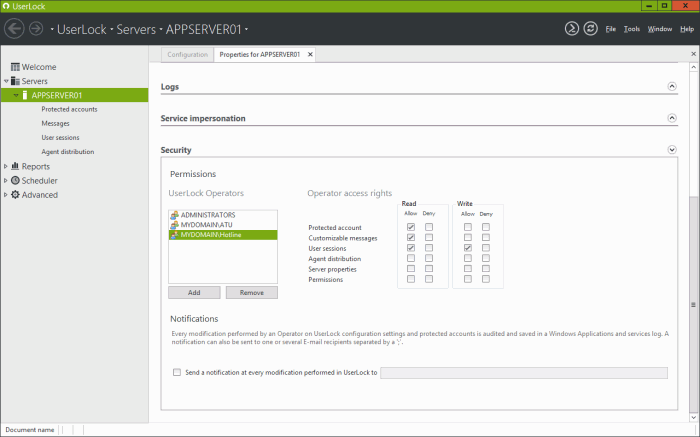Click the vertical scrollbar thumb
The image size is (700, 437).
click(693, 304)
